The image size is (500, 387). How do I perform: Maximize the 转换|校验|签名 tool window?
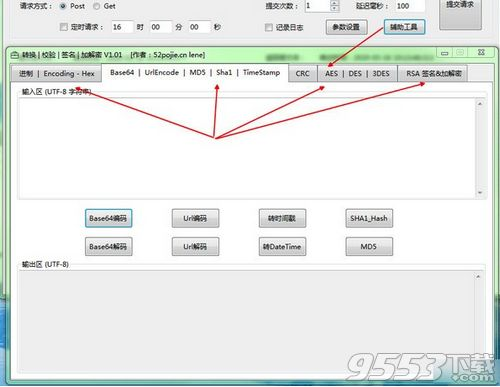tap(460, 53)
